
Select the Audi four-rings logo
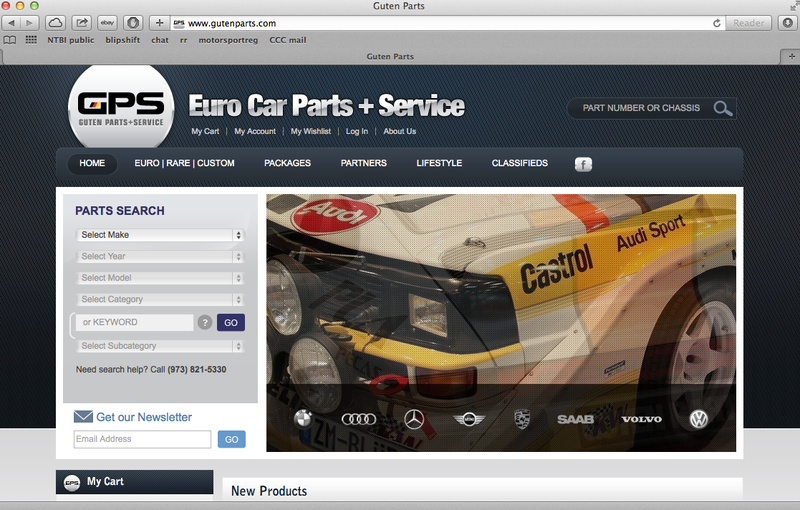pos(359,419)
